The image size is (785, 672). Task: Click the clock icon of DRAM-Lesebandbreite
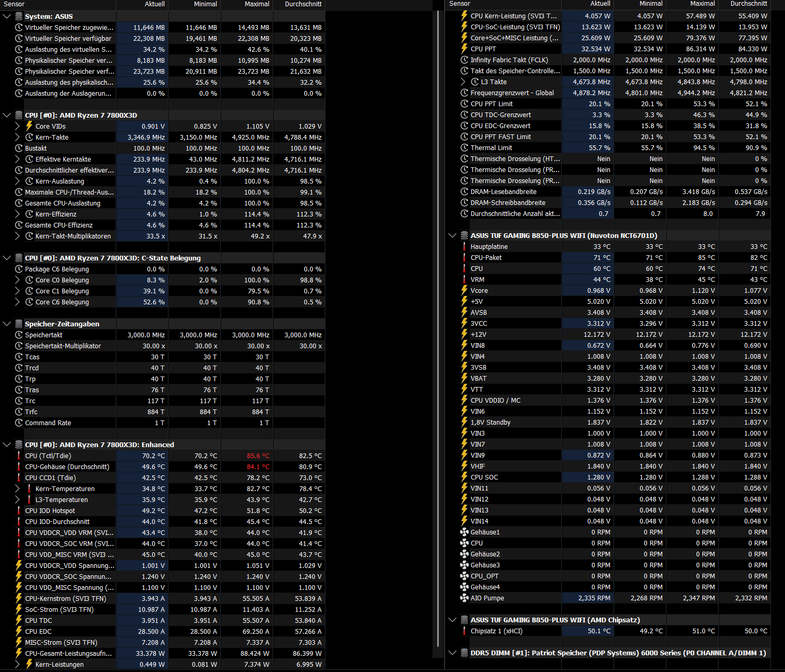[x=464, y=191]
